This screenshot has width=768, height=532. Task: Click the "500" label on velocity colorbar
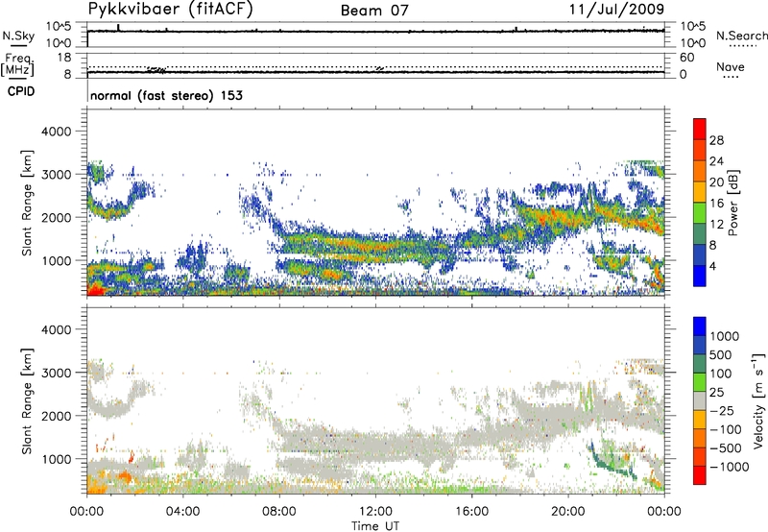[x=722, y=355]
